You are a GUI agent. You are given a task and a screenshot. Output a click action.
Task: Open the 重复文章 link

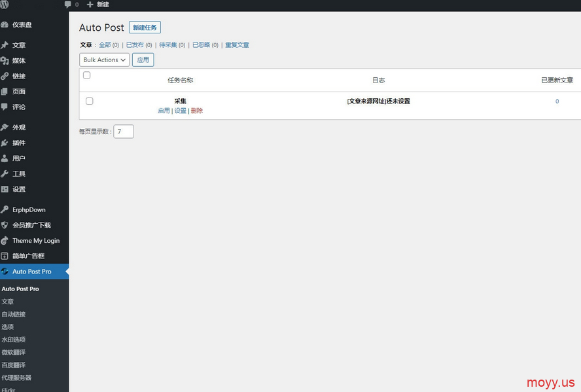[237, 45]
